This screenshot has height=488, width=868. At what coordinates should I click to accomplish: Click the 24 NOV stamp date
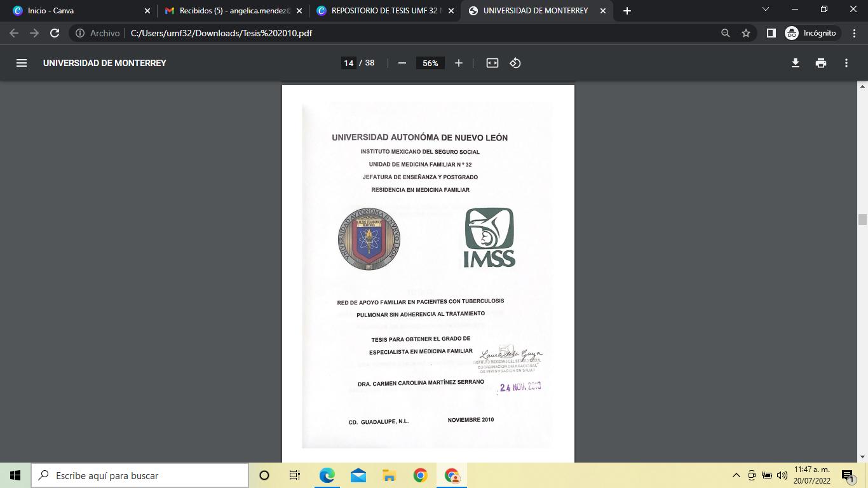pyautogui.click(x=520, y=387)
